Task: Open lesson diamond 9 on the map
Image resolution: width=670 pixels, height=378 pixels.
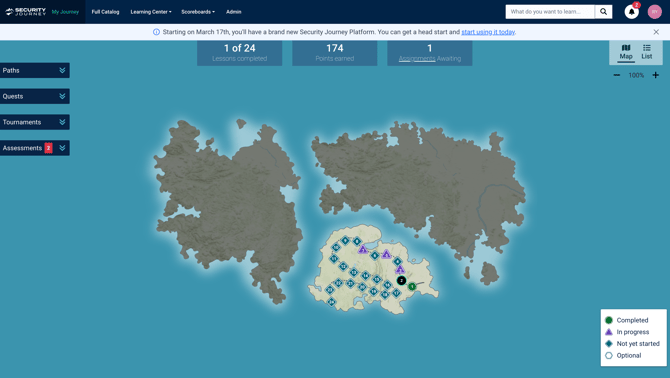Action: (x=345, y=240)
